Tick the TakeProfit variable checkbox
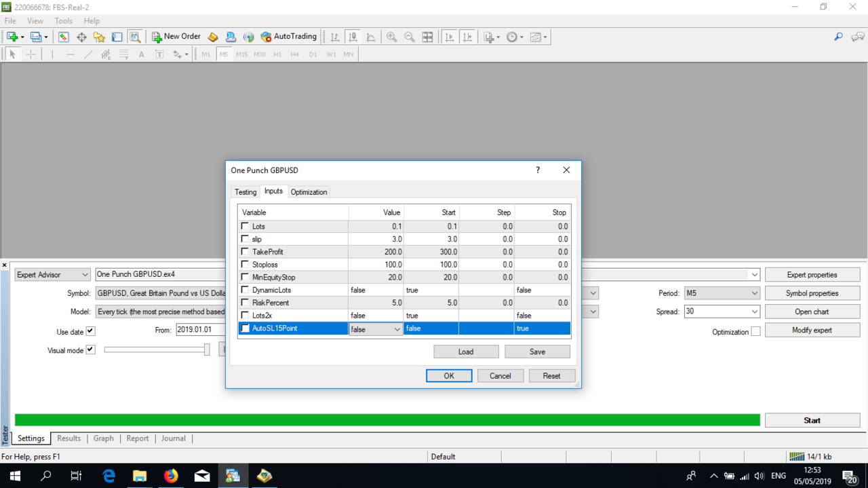 tap(245, 252)
